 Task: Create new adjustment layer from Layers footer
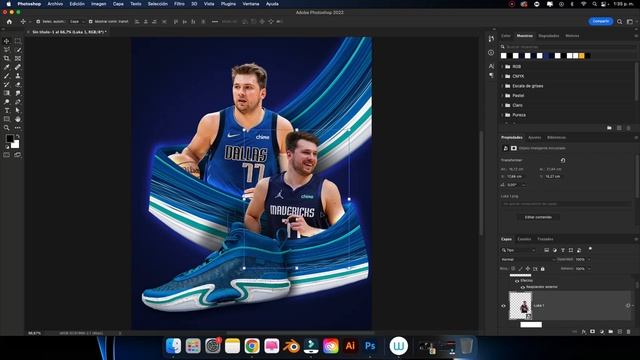(602, 332)
